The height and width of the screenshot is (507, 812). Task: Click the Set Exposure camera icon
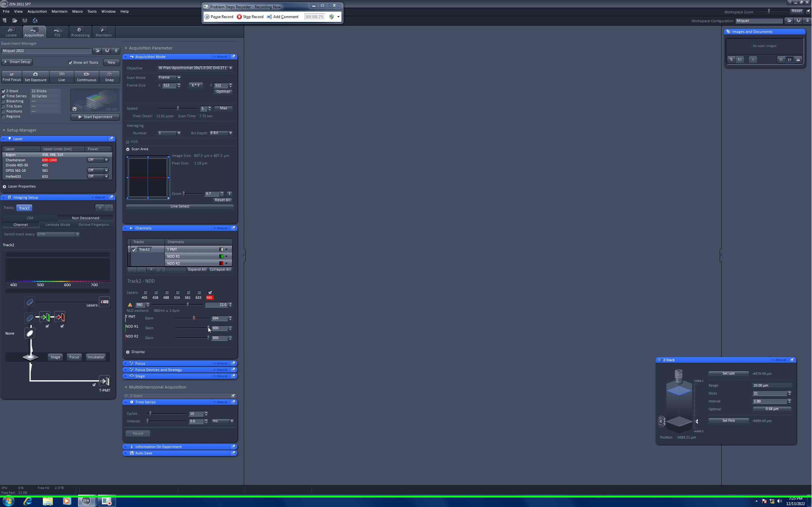[x=36, y=74]
